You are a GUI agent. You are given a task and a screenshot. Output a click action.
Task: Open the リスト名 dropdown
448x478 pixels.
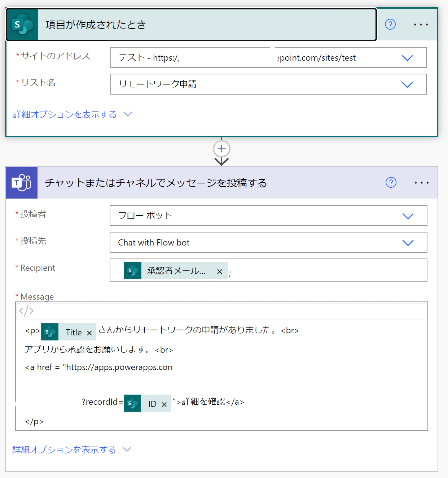tap(268, 84)
